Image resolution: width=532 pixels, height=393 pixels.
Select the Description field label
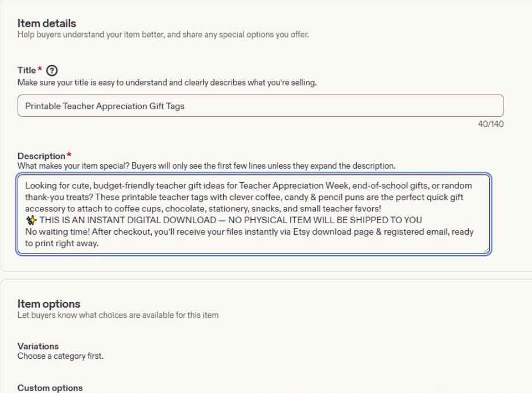pyautogui.click(x=41, y=156)
